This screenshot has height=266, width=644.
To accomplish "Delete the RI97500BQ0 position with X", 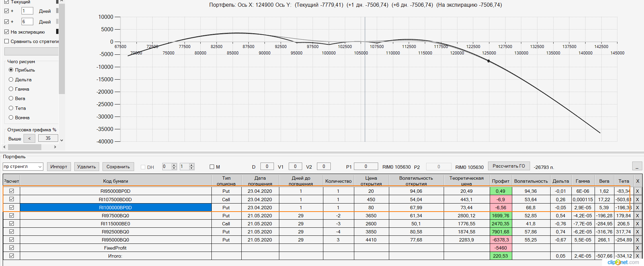I will click(x=637, y=216).
